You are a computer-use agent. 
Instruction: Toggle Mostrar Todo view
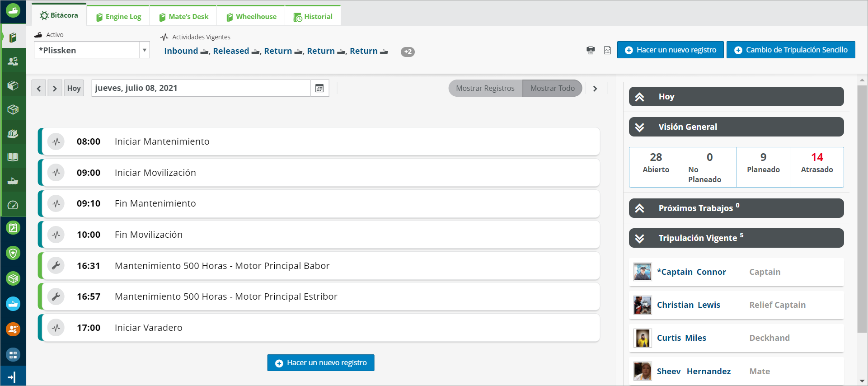click(x=552, y=88)
